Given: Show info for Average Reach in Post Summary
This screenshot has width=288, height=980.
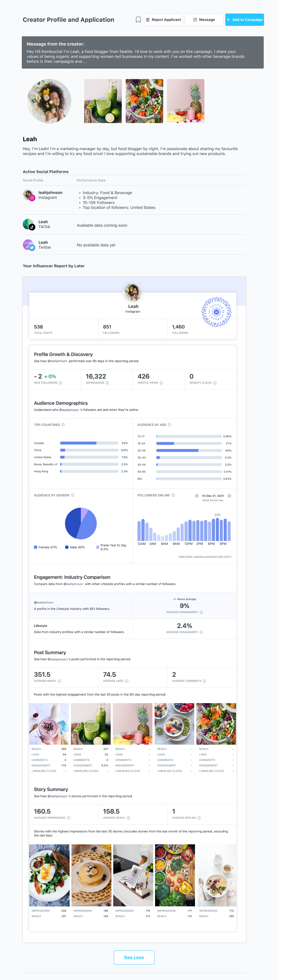Looking at the screenshot, I should 59,681.
